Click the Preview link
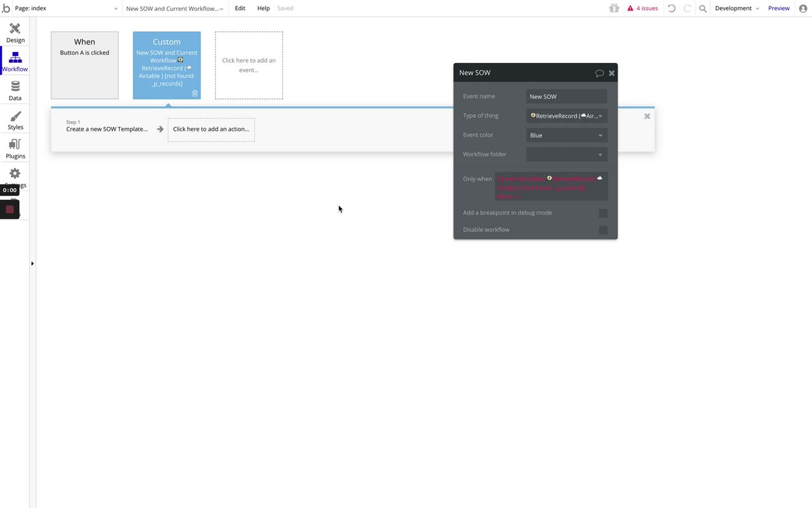The height and width of the screenshot is (508, 812). 779,8
